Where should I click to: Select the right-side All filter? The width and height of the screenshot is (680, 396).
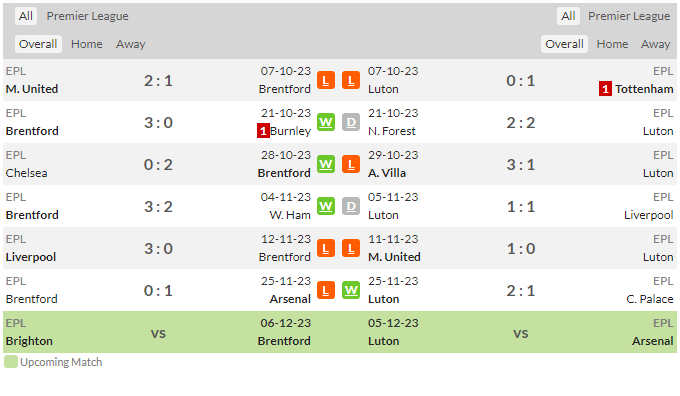click(568, 16)
